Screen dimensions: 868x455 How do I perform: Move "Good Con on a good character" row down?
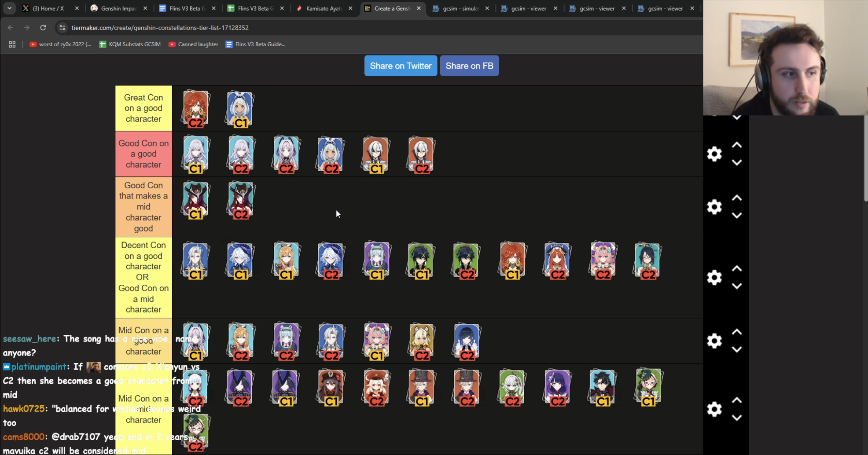[x=737, y=162]
